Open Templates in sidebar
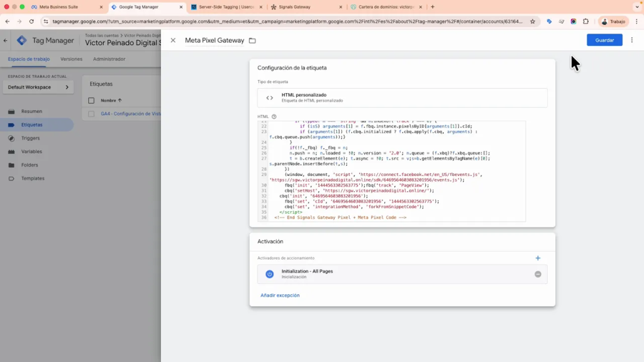 click(x=33, y=178)
